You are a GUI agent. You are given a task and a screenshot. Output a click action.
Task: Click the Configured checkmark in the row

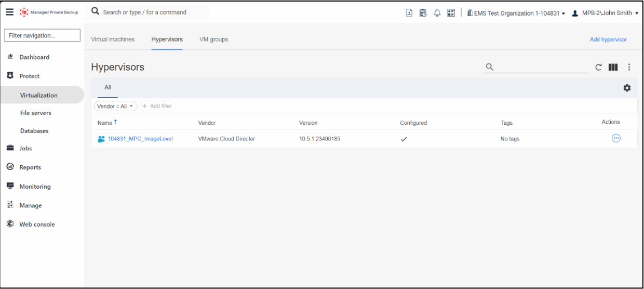point(404,139)
